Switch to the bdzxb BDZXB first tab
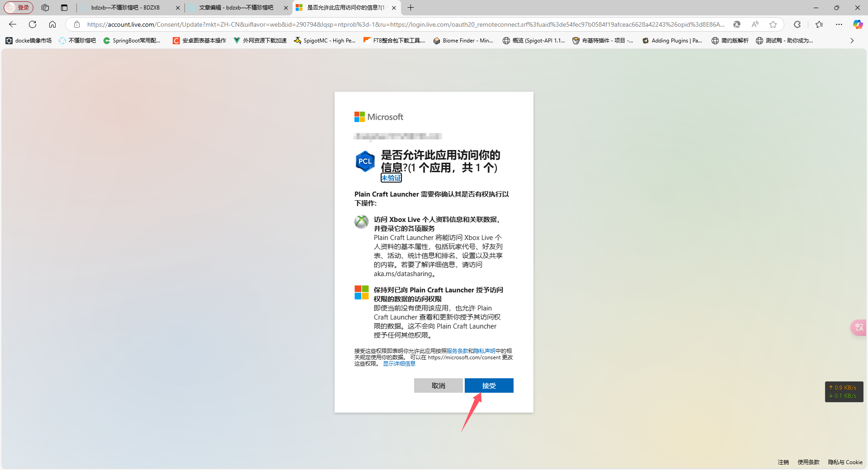Viewport: 868px width, 470px height. tap(126, 8)
